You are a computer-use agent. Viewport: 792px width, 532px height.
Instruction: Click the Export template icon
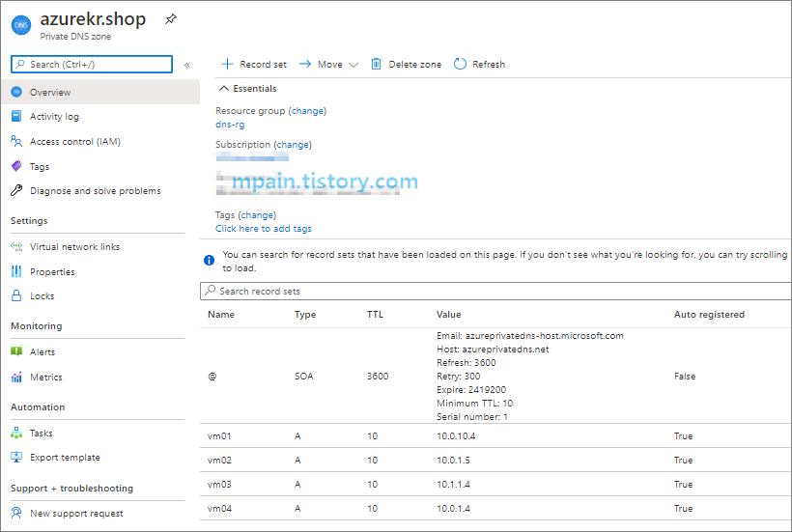point(16,458)
